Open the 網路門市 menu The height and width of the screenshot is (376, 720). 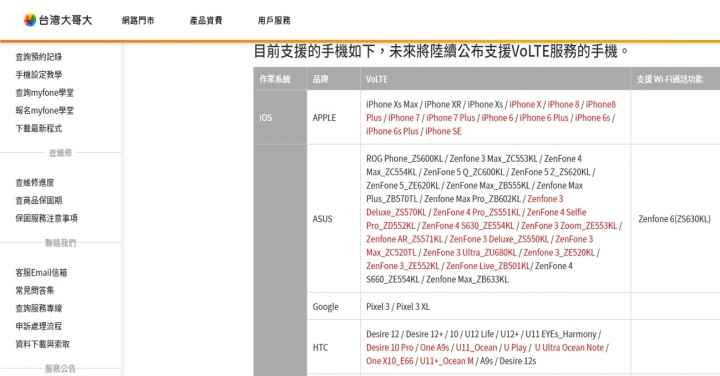tap(138, 20)
